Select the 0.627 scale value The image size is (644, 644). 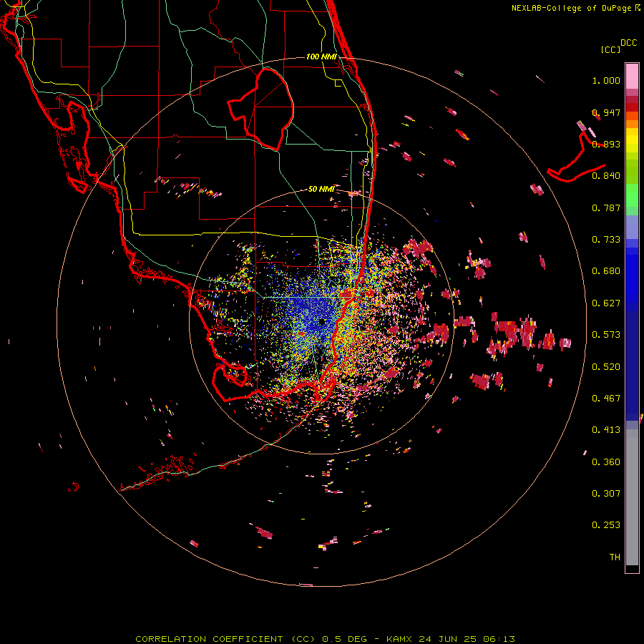click(x=606, y=303)
